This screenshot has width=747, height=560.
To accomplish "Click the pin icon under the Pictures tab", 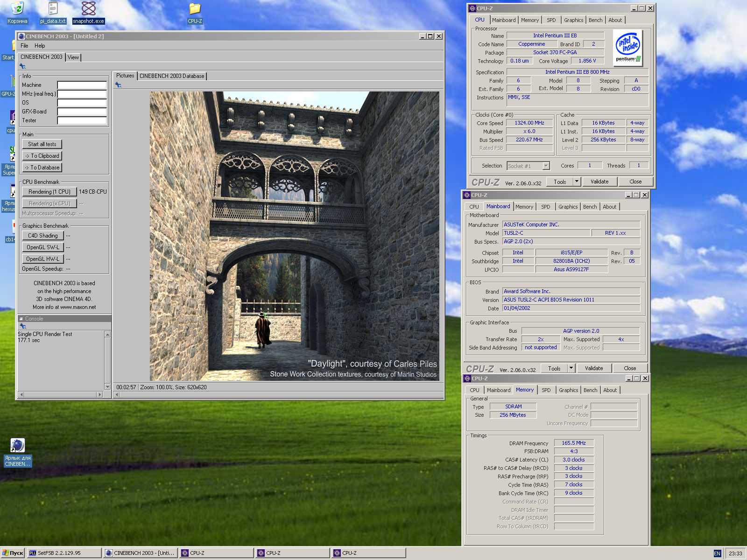I will click(118, 84).
